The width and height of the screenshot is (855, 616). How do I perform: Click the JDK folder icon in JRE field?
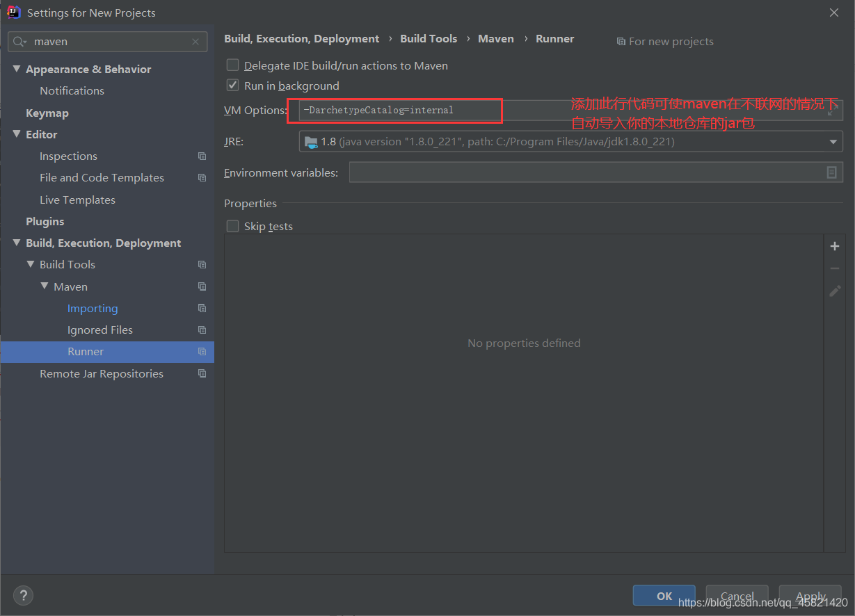(311, 142)
